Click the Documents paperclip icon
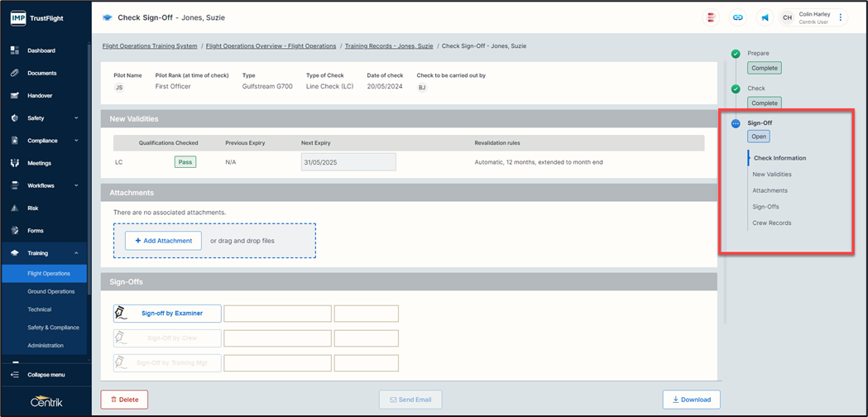Image resolution: width=868 pixels, height=417 pixels. (15, 73)
